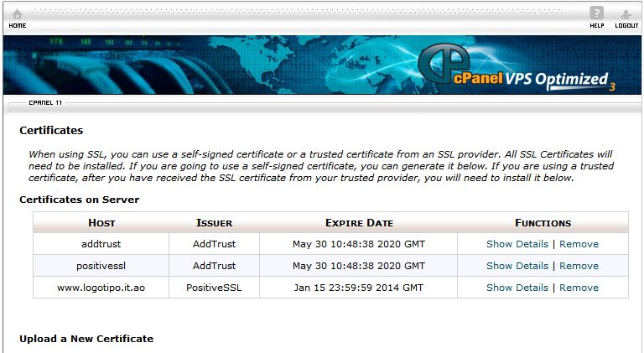Click the AddTrust issuer in addtrust row
Image resolution: width=644 pixels, height=353 pixels.
point(214,244)
